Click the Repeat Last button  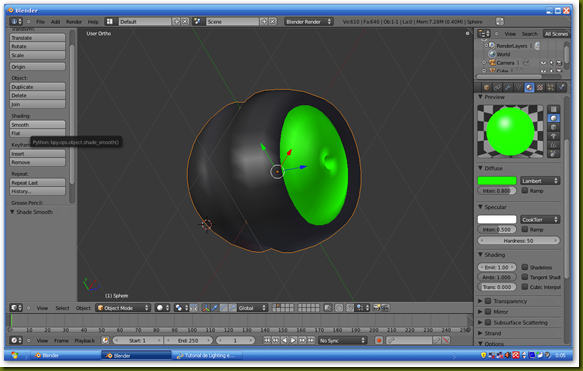click(37, 183)
